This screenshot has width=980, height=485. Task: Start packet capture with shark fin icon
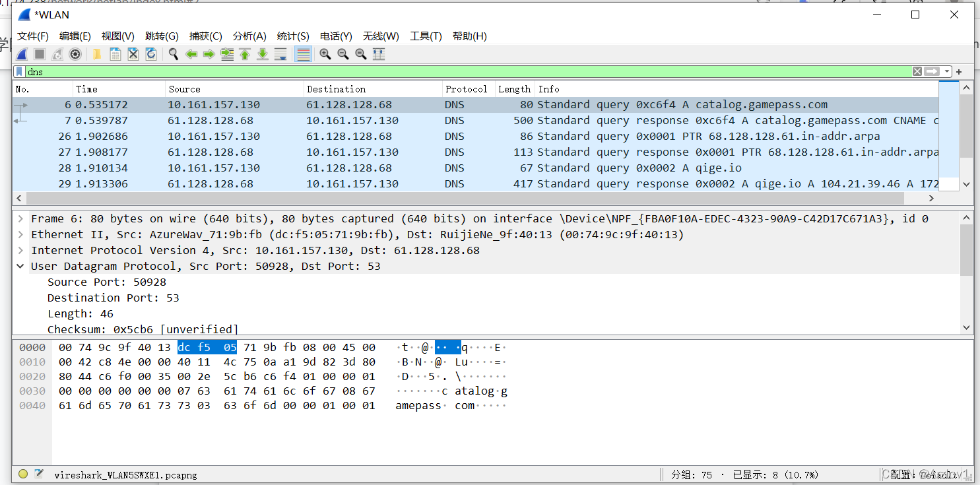coord(22,54)
